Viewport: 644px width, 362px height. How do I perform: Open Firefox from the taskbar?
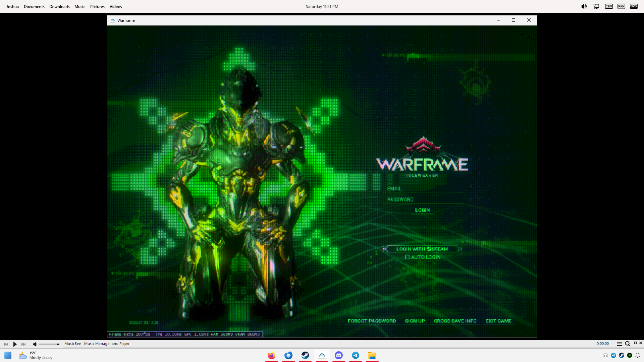(x=272, y=355)
